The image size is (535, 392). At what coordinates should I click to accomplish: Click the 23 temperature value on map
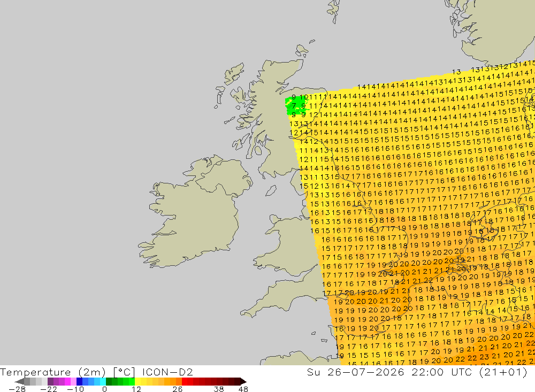click(x=484, y=357)
